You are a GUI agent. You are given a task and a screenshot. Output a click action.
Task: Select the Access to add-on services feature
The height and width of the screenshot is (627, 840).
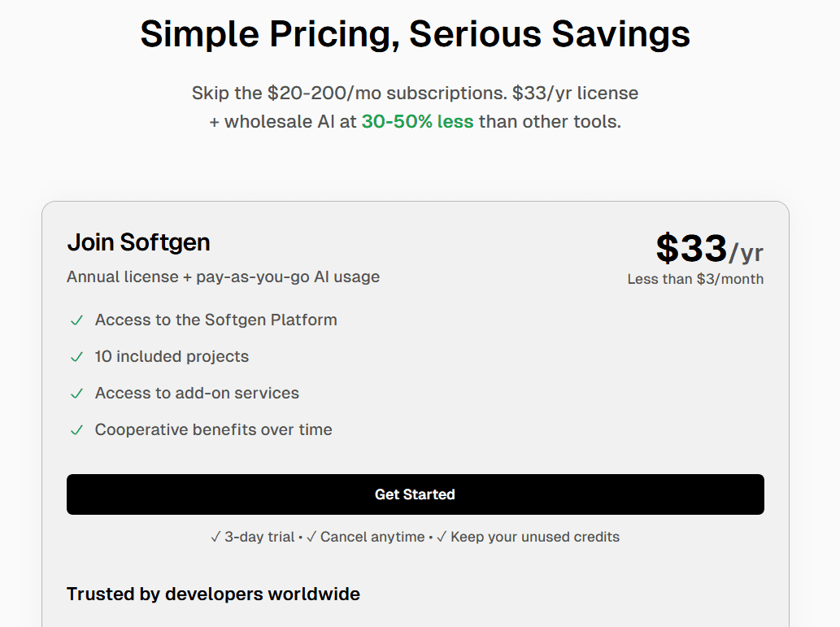(x=198, y=393)
